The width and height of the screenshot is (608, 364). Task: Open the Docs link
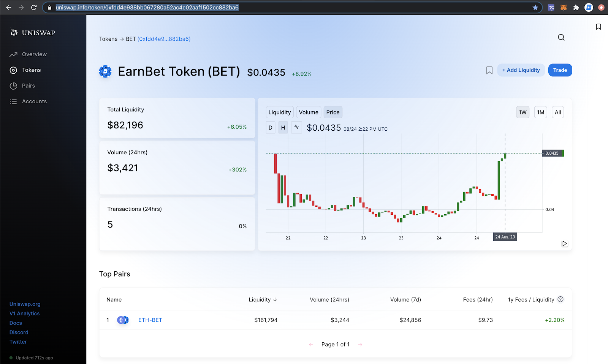16,323
